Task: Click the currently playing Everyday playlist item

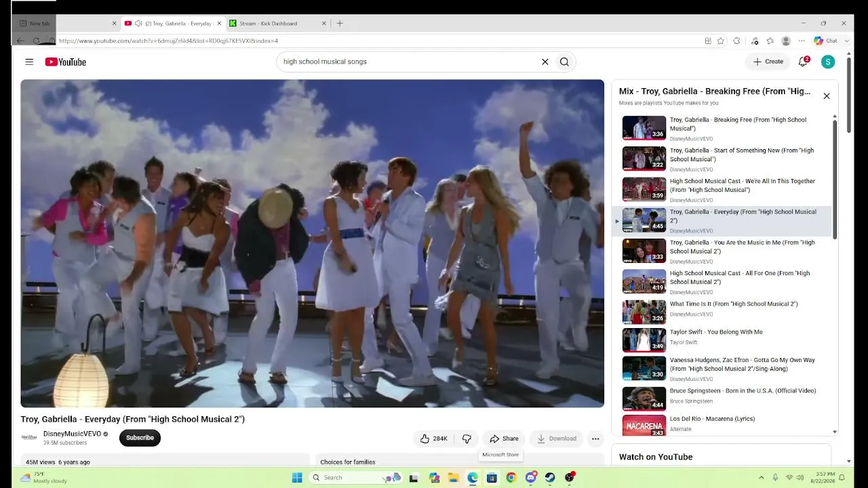Action: pos(723,220)
